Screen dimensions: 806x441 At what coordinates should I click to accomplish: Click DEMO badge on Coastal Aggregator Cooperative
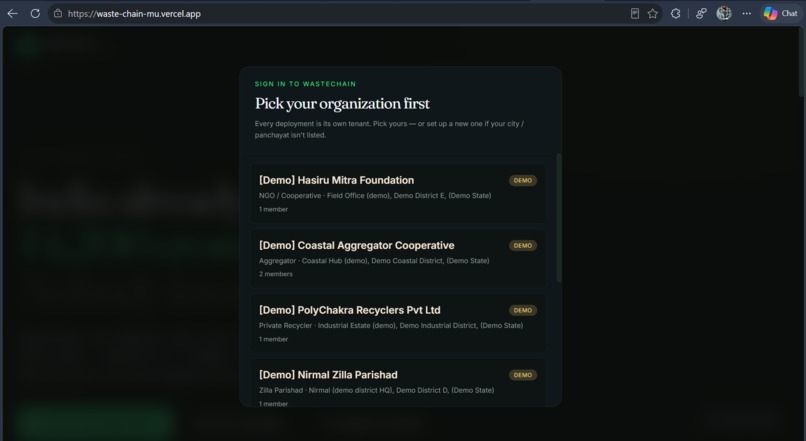click(x=523, y=246)
